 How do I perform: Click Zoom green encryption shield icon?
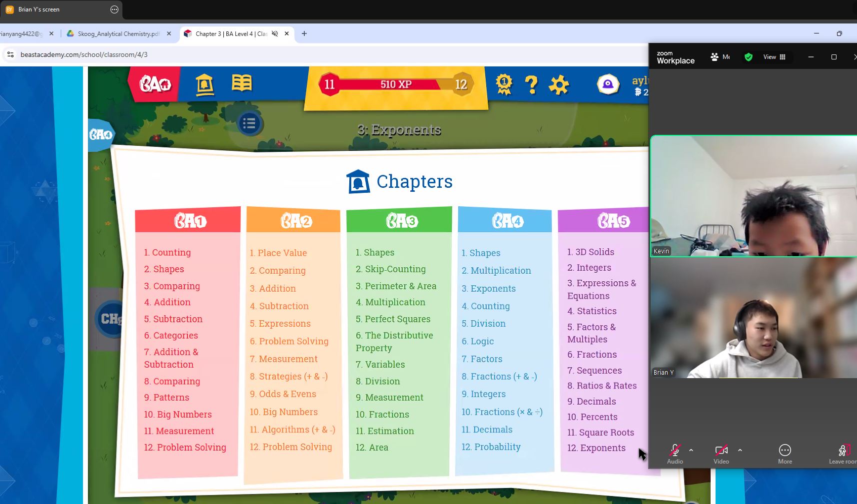[x=748, y=57]
